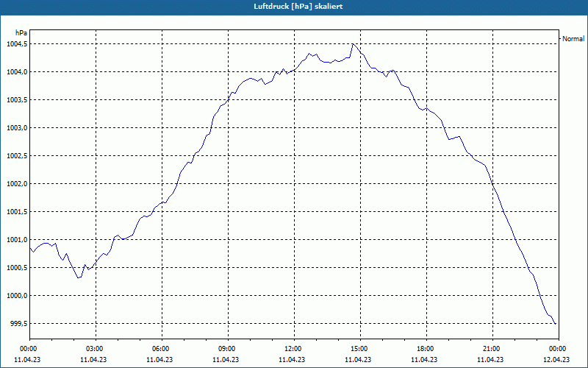Click the "11.04.23" date beneath 15:00
Viewport: 588px width, 368px height.
click(358, 359)
